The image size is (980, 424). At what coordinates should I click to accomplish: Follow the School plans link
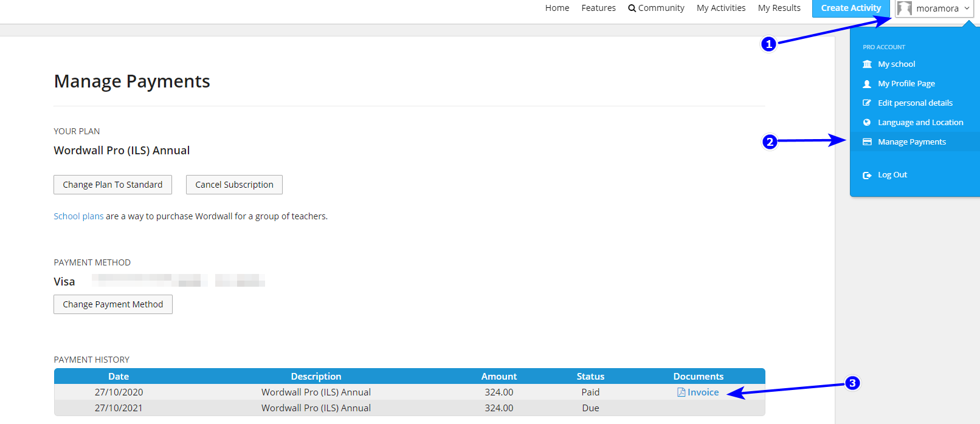tap(78, 216)
